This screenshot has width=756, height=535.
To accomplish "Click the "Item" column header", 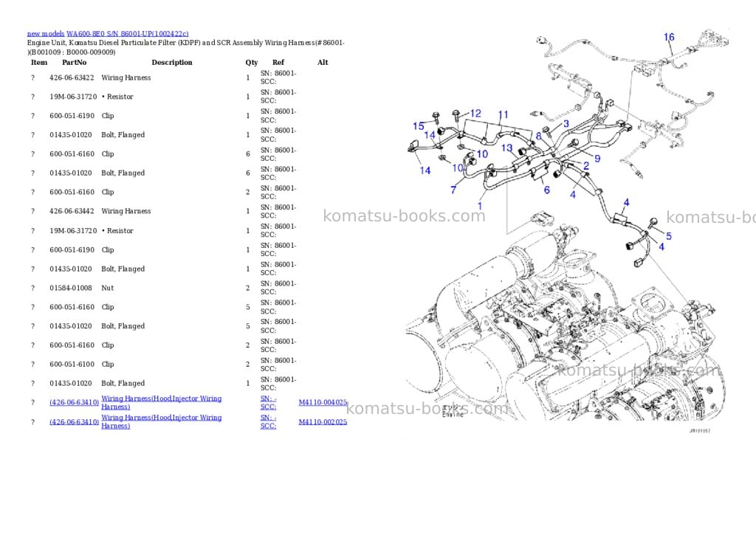I will pyautogui.click(x=39, y=62).
